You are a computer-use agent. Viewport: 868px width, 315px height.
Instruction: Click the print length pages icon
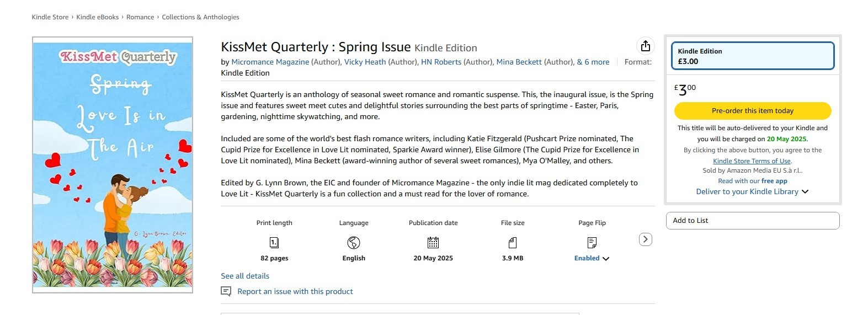274,243
